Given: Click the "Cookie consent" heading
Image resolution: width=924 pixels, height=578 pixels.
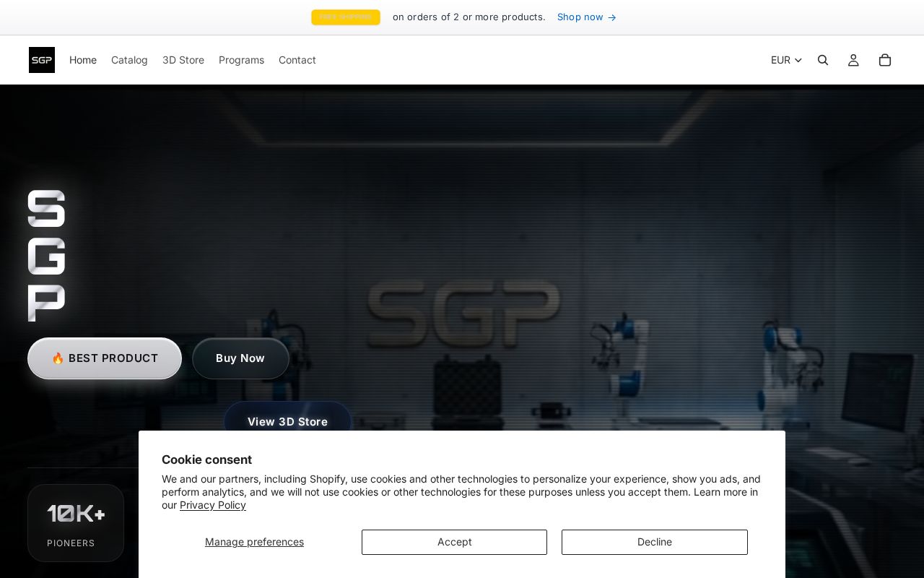Looking at the screenshot, I should coord(206,460).
